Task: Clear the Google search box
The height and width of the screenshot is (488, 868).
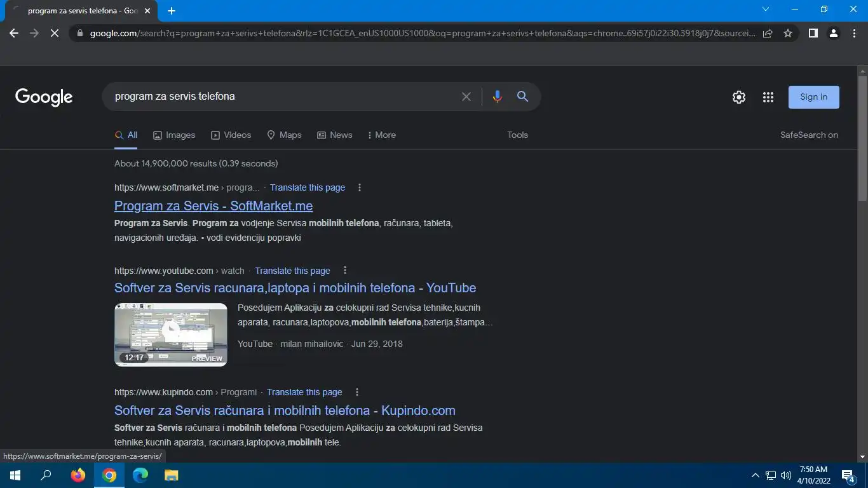Action: pyautogui.click(x=466, y=97)
